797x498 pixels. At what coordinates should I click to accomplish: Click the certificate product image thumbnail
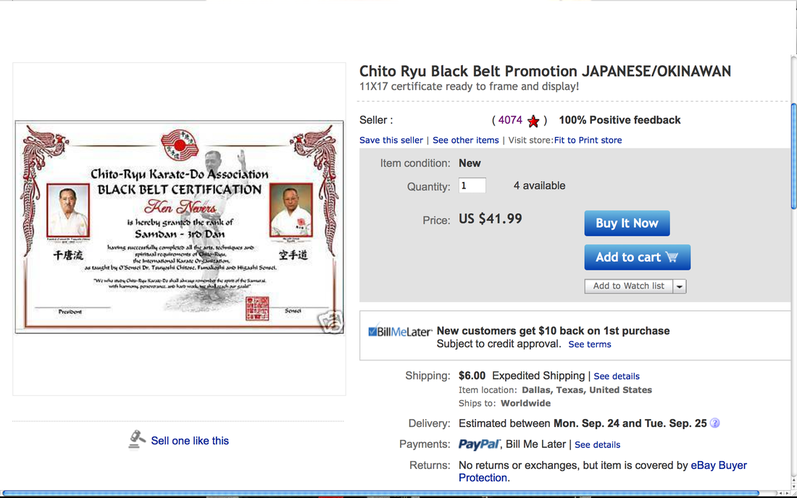(179, 227)
